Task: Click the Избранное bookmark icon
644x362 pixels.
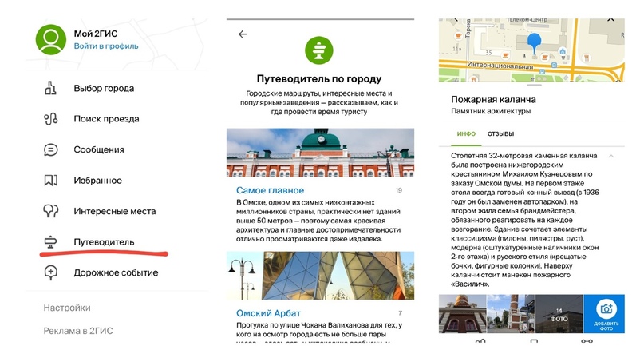Action: point(50,180)
